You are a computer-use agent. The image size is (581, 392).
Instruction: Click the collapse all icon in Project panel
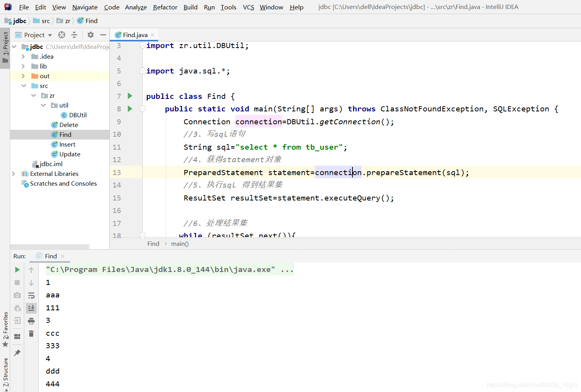tap(74, 35)
